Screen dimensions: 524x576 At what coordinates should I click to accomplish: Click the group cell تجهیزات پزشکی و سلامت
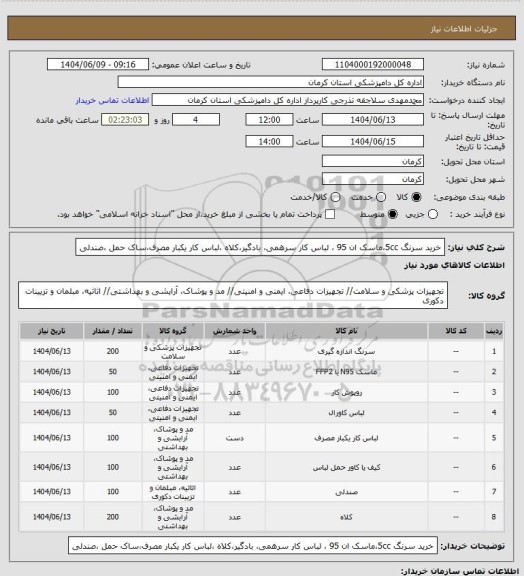173,352
